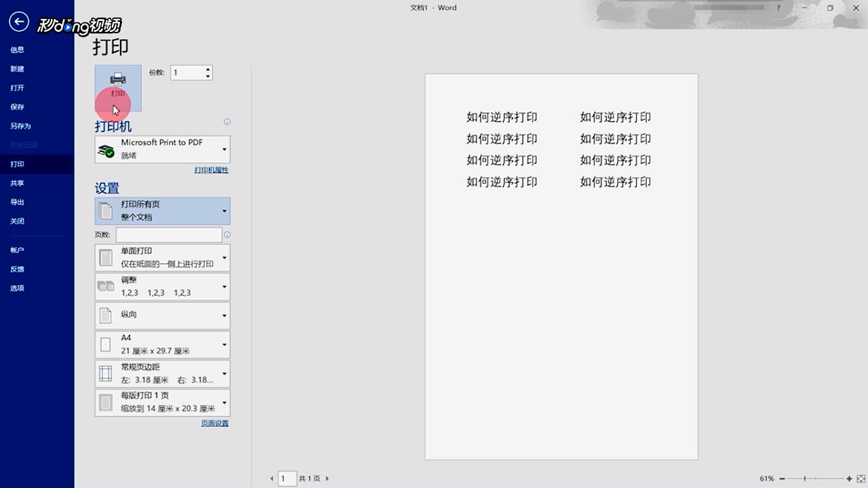Click the info icon beside pages field
The width and height of the screenshot is (868, 488).
tap(227, 235)
